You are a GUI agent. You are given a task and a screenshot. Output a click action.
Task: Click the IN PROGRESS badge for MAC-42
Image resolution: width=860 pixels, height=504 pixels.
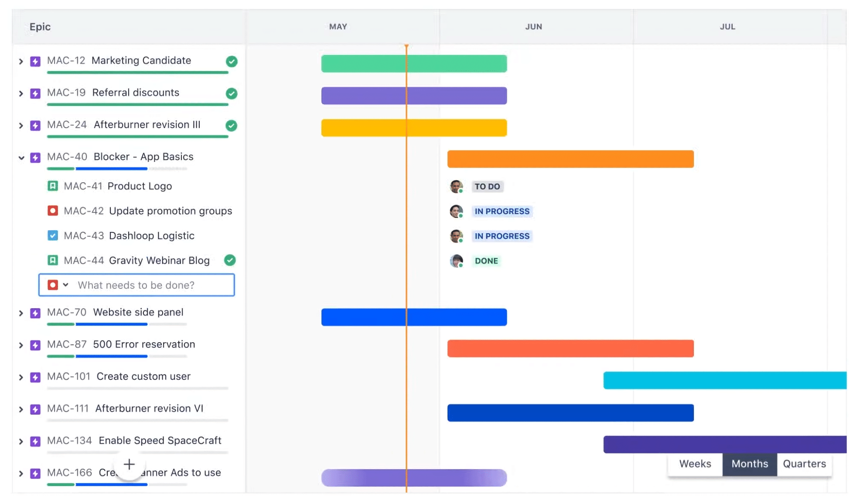tap(502, 211)
